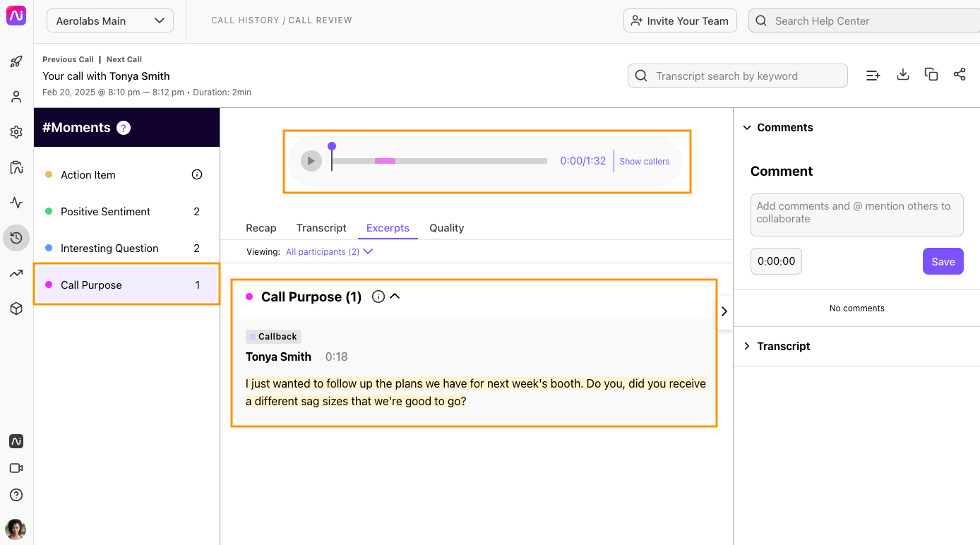Download the call recording
Screen dimensions: 980x545
[x=902, y=74]
